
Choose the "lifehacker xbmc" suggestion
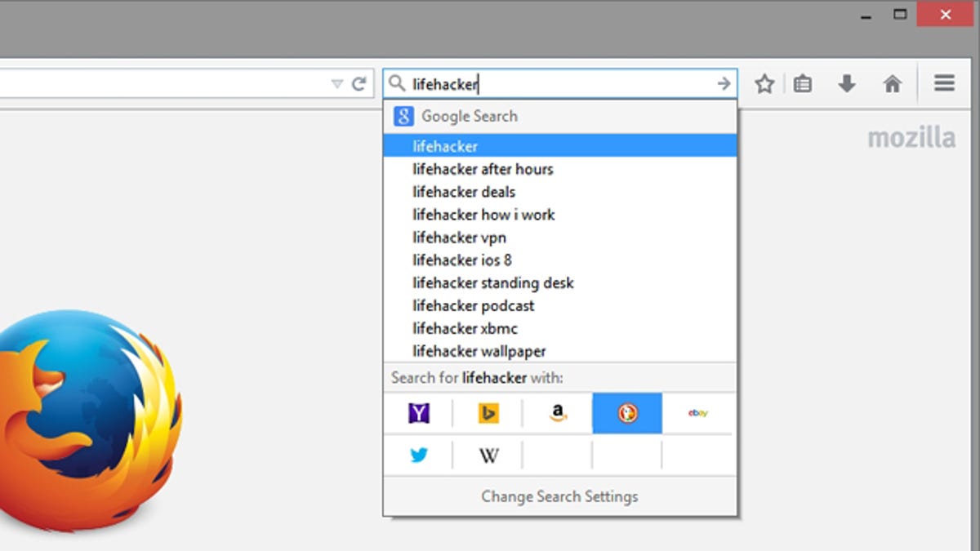tap(560, 329)
